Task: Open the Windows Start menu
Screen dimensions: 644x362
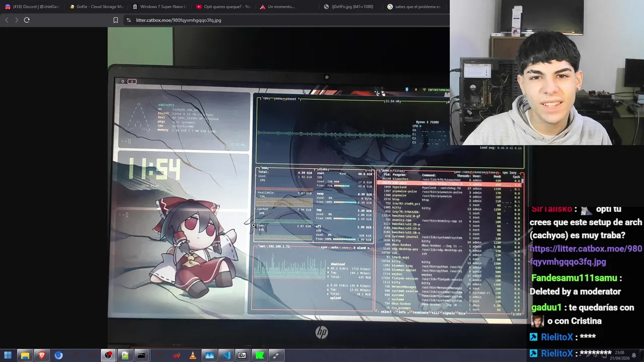Action: [x=8, y=355]
